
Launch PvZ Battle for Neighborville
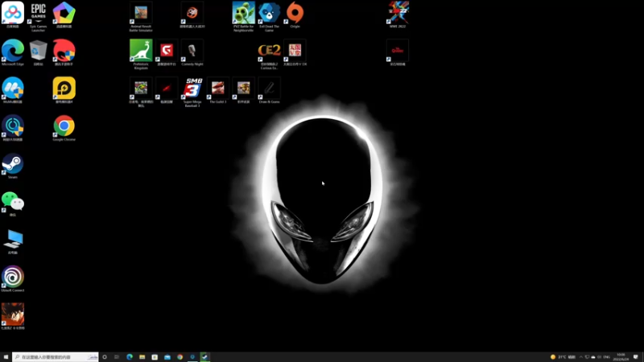(x=244, y=16)
